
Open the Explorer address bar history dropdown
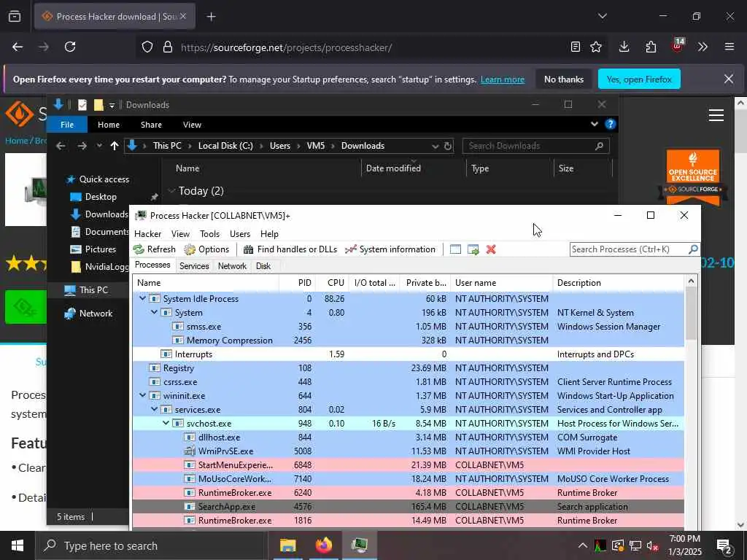click(x=435, y=146)
